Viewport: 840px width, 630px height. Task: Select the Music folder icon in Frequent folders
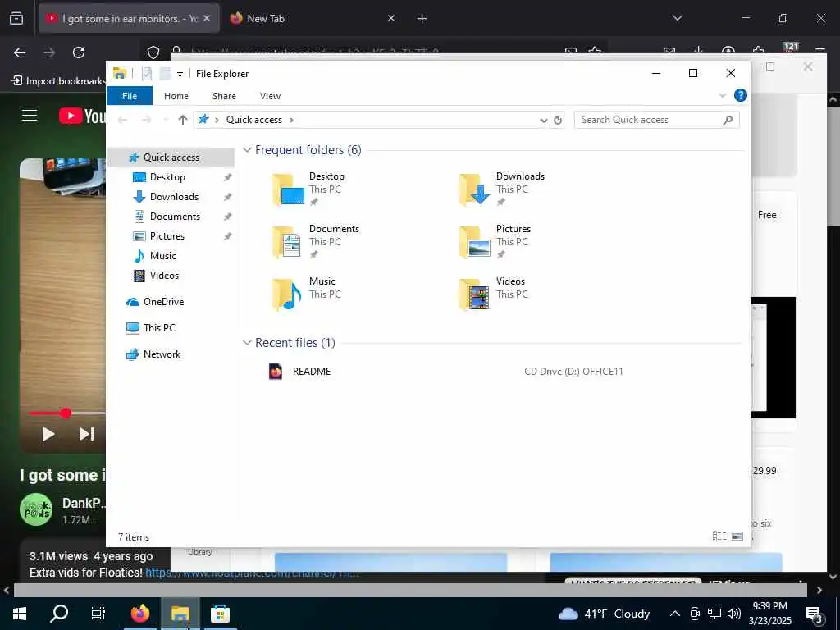point(288,294)
